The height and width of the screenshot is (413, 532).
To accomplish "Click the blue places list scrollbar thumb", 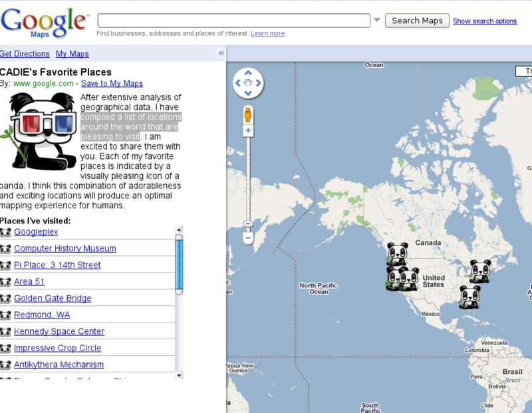I will coord(179,265).
